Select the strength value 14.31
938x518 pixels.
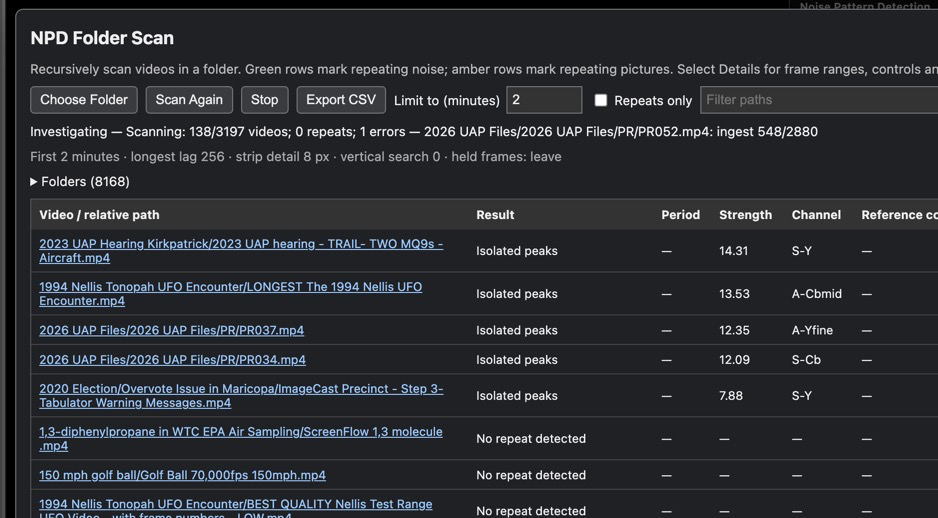tap(733, 251)
